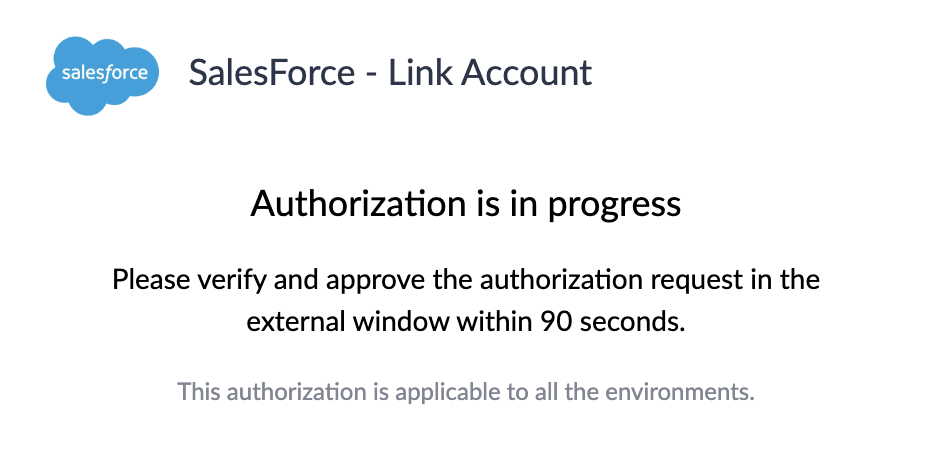Viewport: 934px width, 466px height.
Task: Click the second line of the instructions
Action: (x=466, y=322)
